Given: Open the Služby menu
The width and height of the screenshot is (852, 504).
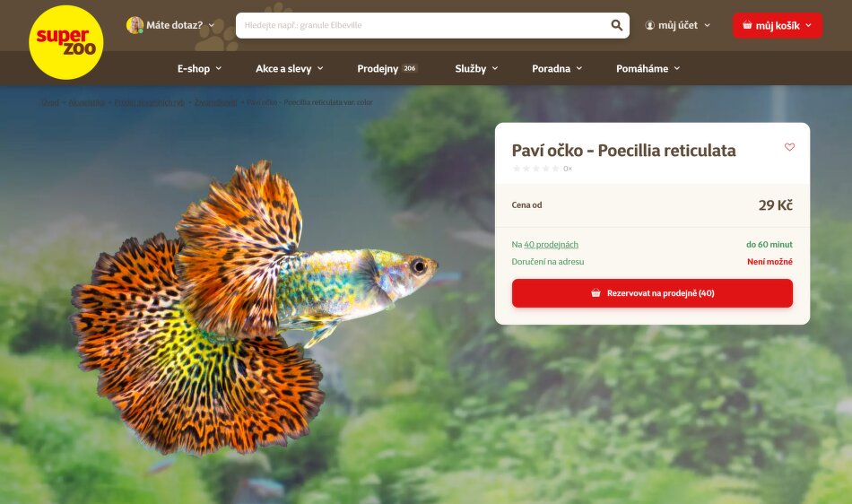Looking at the screenshot, I should click(476, 68).
